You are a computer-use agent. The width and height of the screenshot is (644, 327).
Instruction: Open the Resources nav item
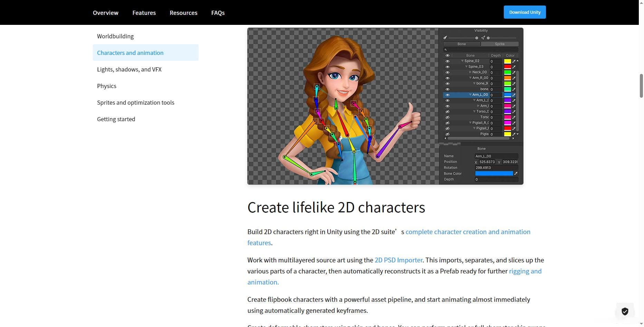click(x=183, y=13)
